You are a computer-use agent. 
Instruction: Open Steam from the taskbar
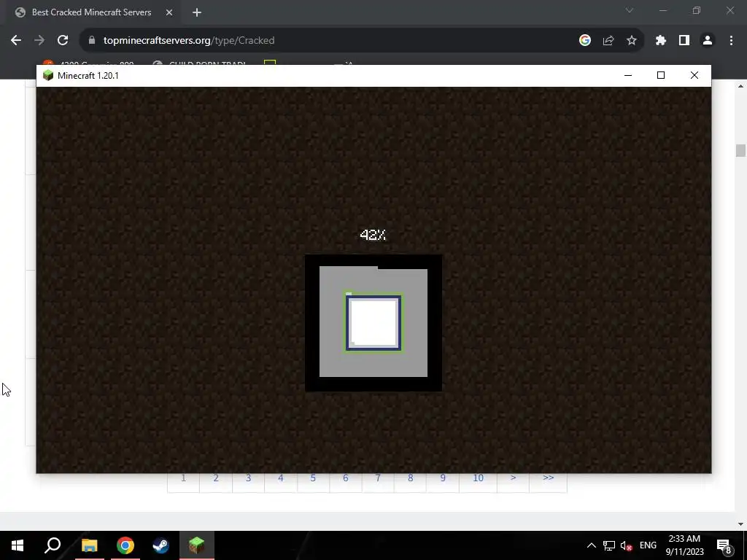click(x=160, y=545)
